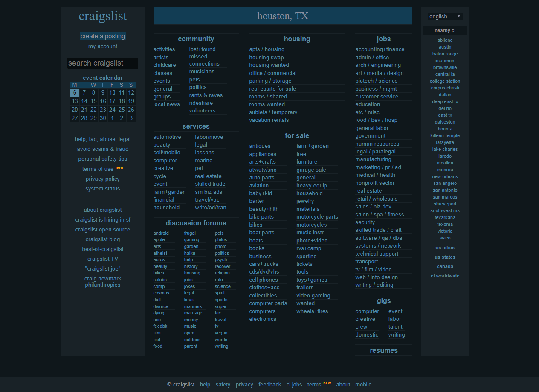Screen dimensions: 539x392
Task: Open accounting+finance jobs
Action: 380,49
